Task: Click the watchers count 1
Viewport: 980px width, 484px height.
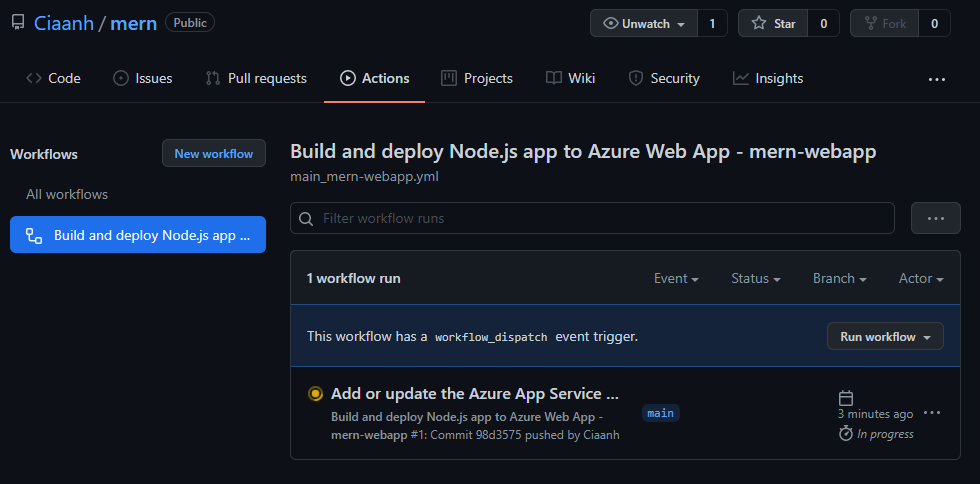Action: [x=712, y=24]
